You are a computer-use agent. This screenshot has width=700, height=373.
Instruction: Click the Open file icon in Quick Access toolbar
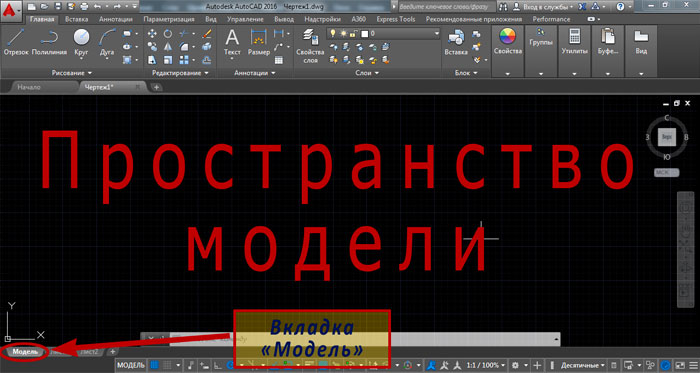point(44,6)
